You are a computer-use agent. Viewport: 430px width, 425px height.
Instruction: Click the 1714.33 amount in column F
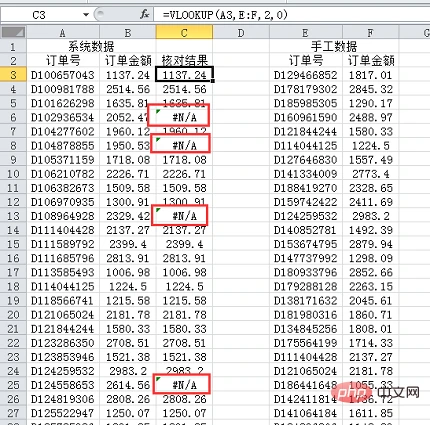370,343
